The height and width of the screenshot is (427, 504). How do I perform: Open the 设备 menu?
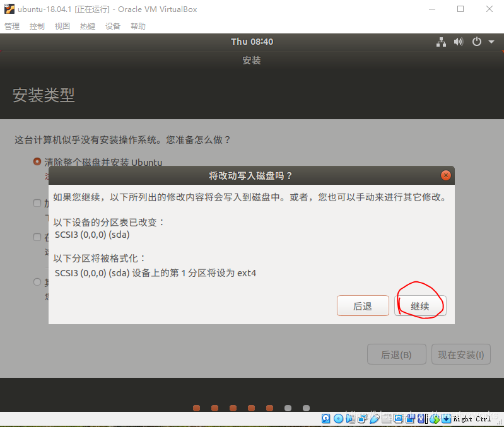pyautogui.click(x=113, y=26)
